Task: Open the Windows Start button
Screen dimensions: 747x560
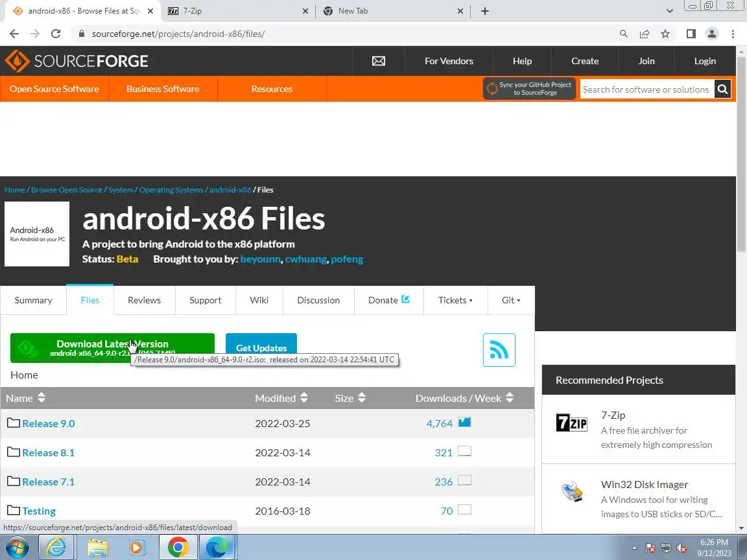Action: click(x=16, y=547)
